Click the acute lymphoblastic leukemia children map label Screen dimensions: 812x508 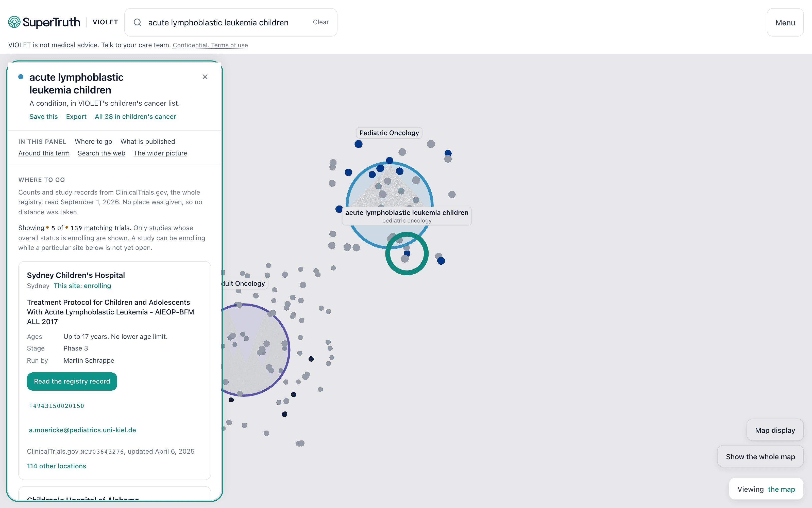[x=407, y=216]
